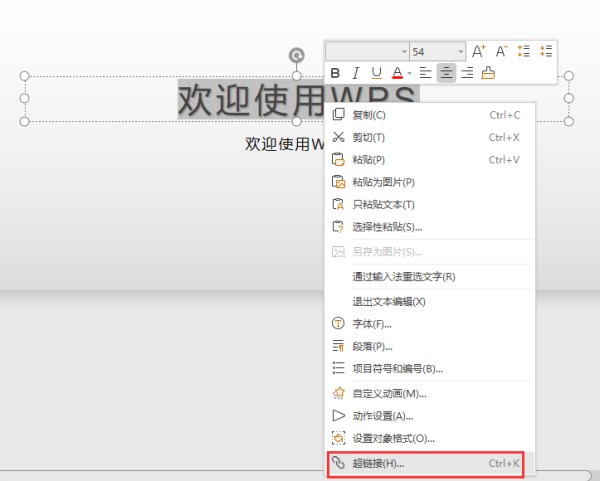600x481 pixels.
Task: Increase line spacing using mini toolbar icon
Action: [524, 51]
